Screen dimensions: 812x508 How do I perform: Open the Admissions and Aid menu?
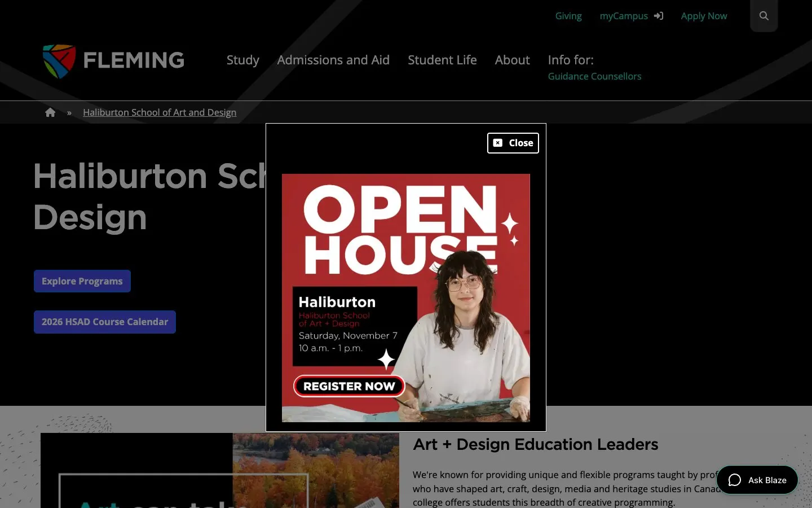[x=333, y=60]
